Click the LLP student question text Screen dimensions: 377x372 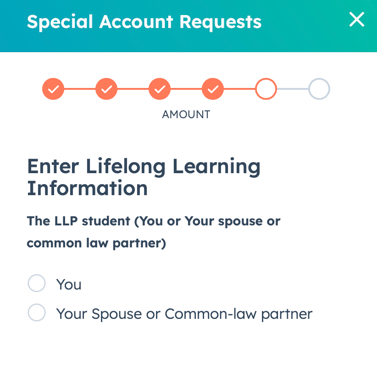click(153, 232)
